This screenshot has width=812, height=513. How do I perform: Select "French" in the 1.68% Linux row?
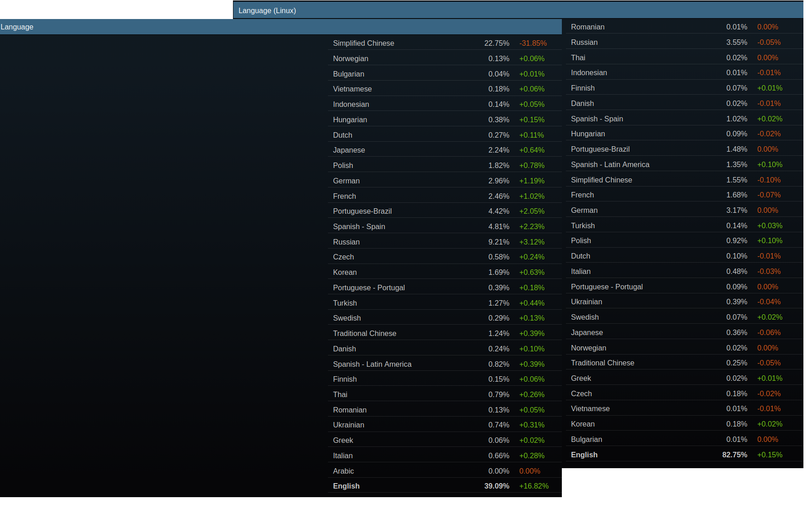click(x=582, y=195)
